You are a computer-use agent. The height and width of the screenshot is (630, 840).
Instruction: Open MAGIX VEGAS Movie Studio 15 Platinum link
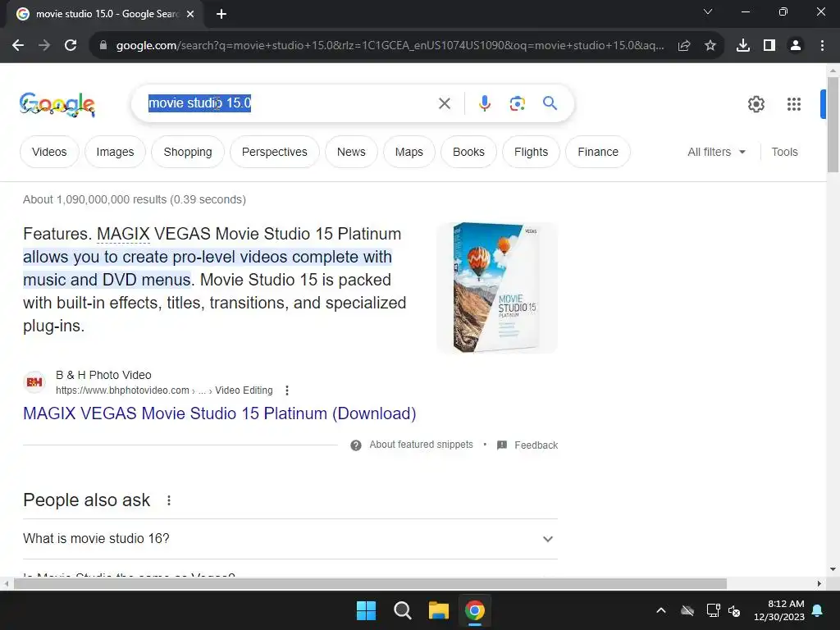tap(220, 413)
